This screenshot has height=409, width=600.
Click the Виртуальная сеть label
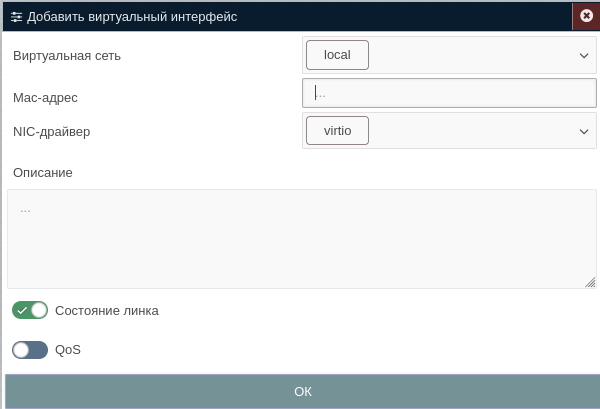[x=67, y=56]
